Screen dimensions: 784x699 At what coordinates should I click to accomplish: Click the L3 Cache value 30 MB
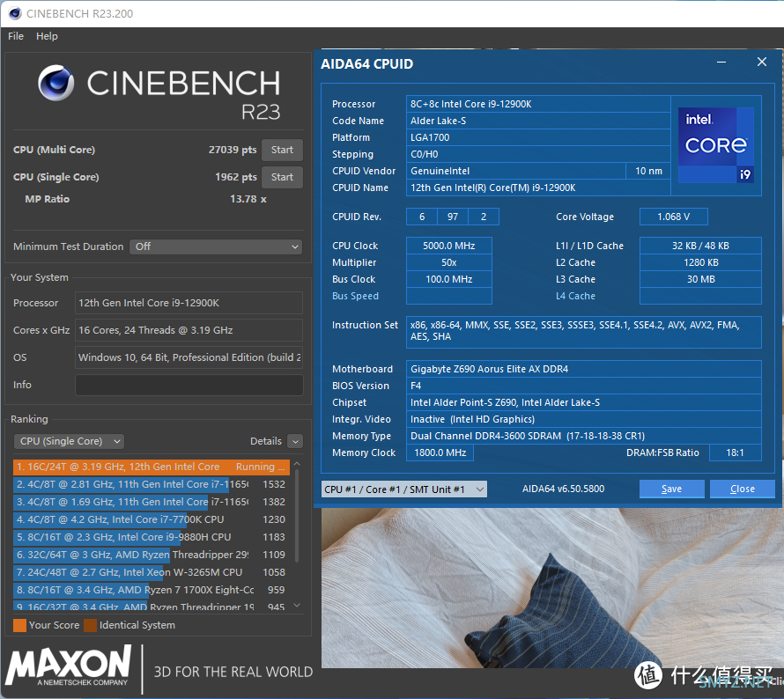(x=700, y=279)
